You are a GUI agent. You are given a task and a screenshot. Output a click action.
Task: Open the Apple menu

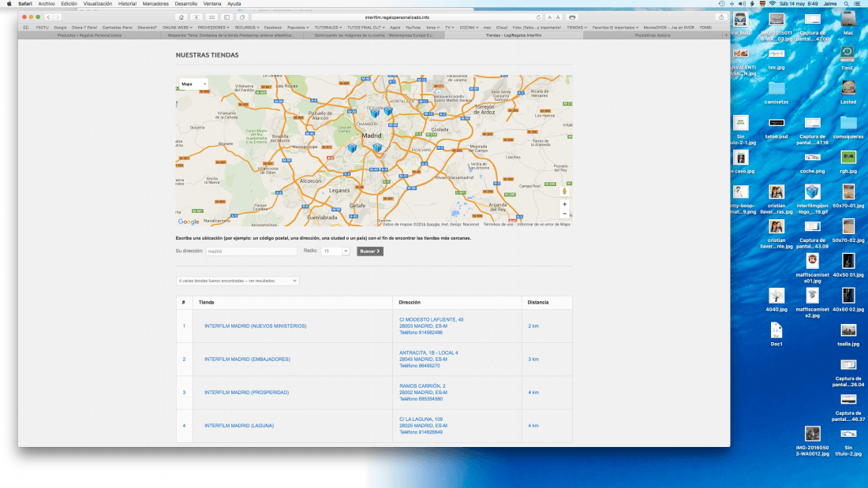[9, 4]
